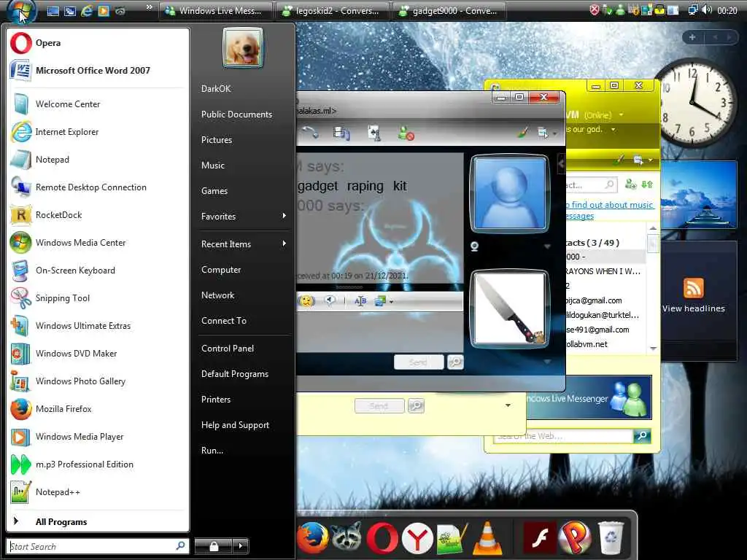The height and width of the screenshot is (560, 747).
Task: Expand the Recent Items submenu
Action: click(x=244, y=244)
